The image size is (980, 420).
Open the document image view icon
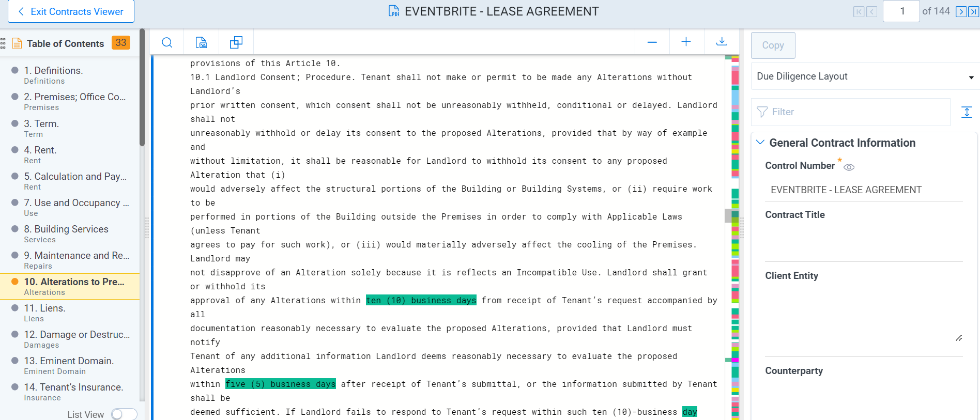click(x=201, y=42)
